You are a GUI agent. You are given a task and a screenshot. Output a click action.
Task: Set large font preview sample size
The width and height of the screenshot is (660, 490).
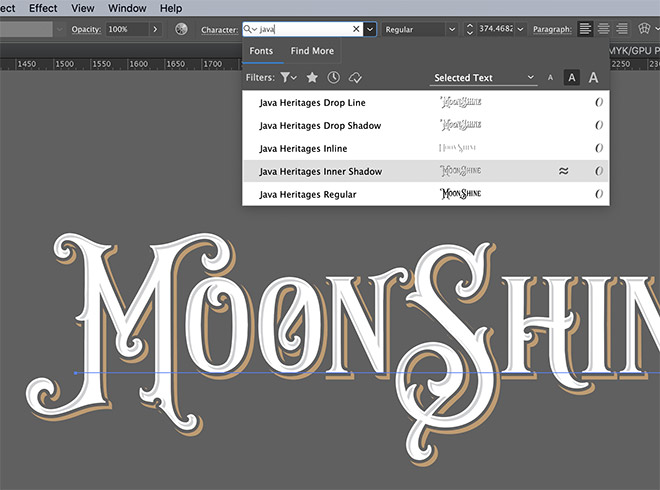(594, 78)
